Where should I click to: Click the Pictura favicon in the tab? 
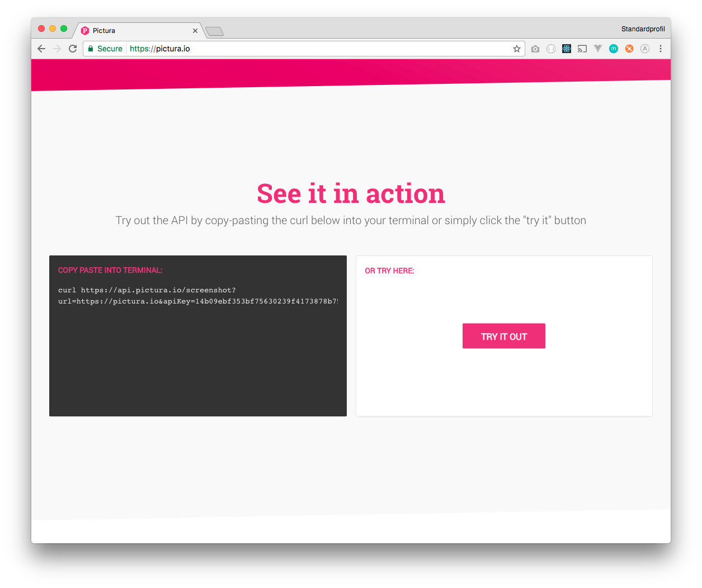[85, 31]
